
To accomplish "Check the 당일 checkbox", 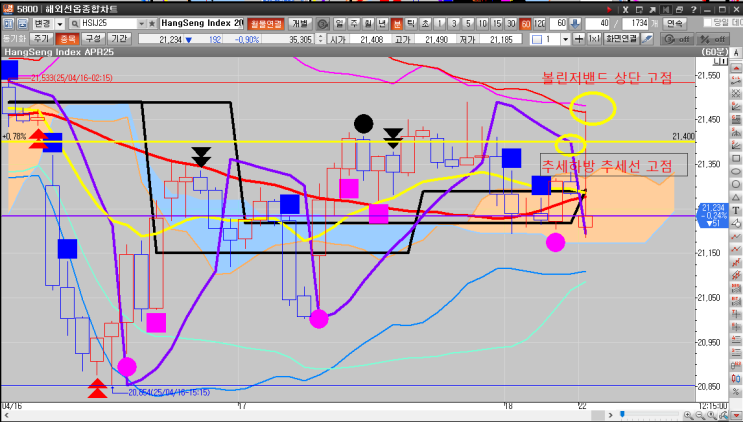I will click(x=708, y=22).
